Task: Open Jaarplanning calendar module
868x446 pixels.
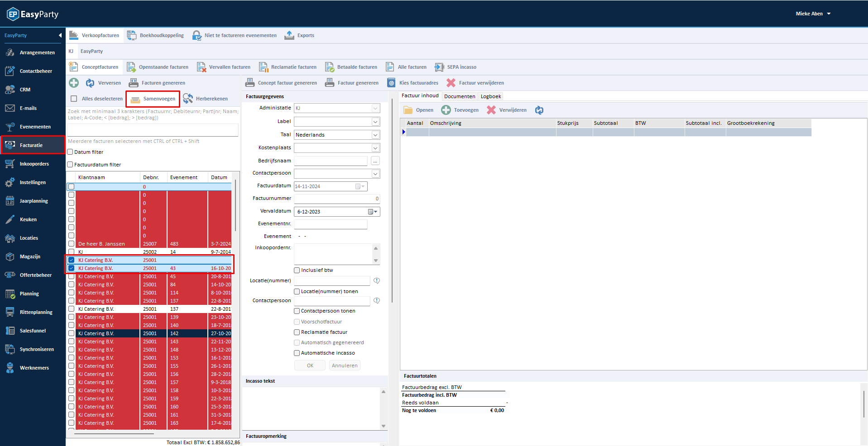Action: coord(27,201)
